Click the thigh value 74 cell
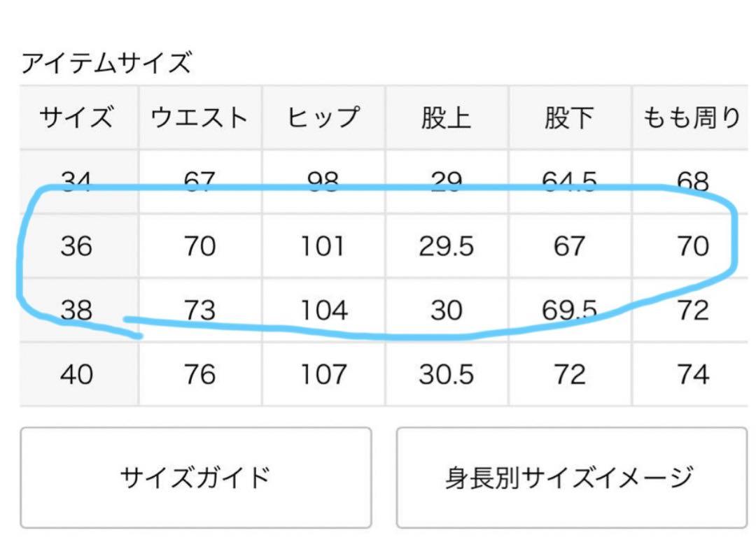Image resolution: width=756 pixels, height=542 pixels. pyautogui.click(x=692, y=374)
